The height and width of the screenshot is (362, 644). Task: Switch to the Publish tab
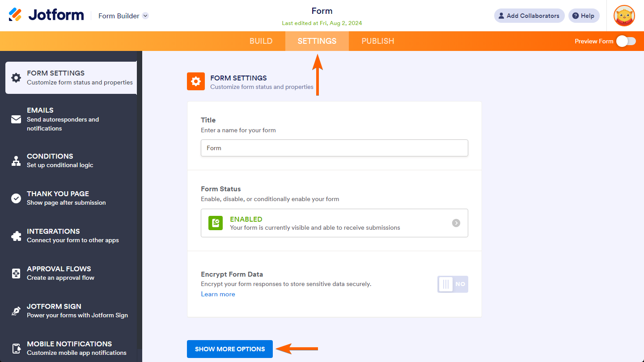click(x=377, y=41)
